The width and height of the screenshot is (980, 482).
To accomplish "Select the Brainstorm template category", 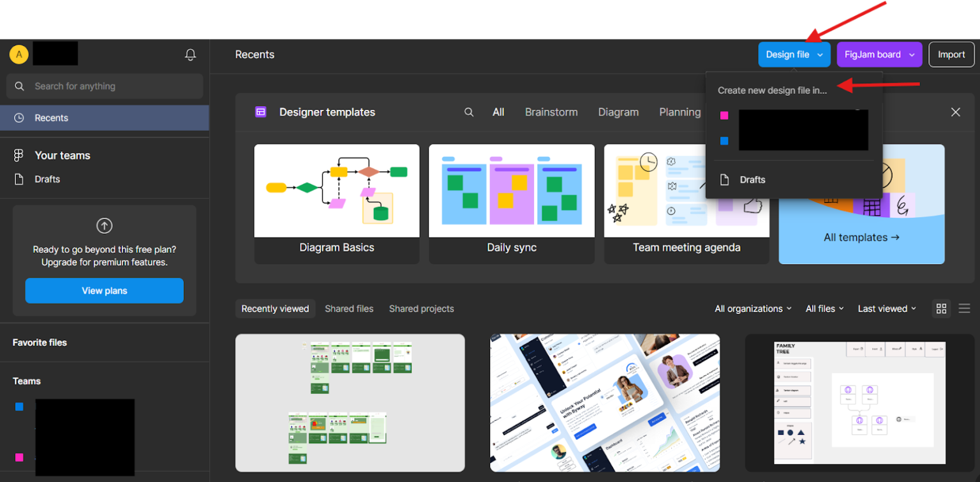I will [x=551, y=112].
